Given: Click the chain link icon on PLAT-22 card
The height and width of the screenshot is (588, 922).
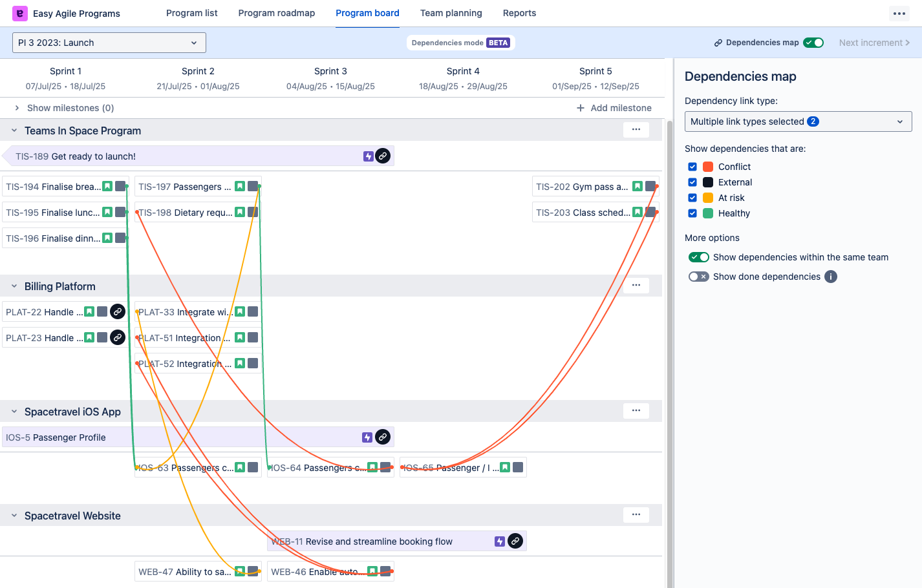Looking at the screenshot, I should tap(117, 311).
